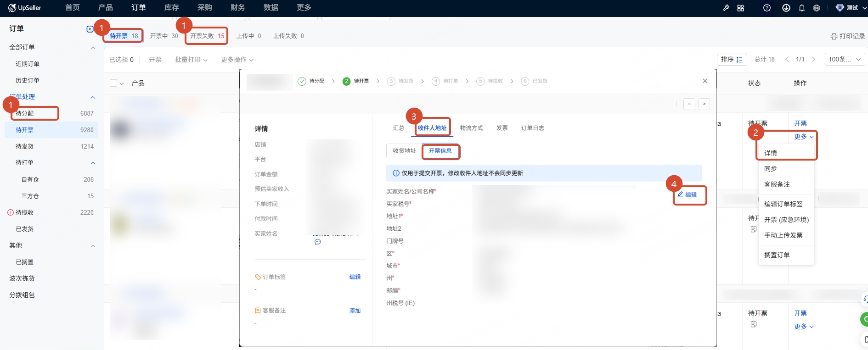
Task: Switch to the 收件人地址 tab
Action: click(x=432, y=128)
